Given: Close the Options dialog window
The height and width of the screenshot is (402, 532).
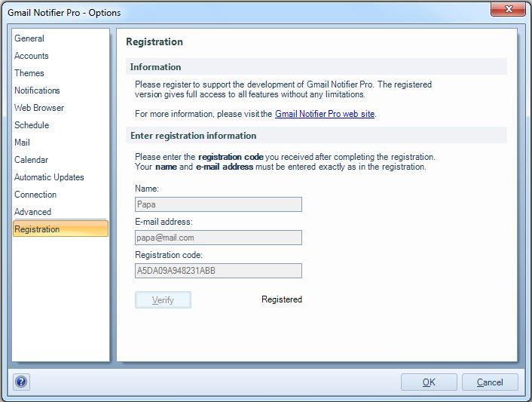Looking at the screenshot, I should (x=508, y=11).
